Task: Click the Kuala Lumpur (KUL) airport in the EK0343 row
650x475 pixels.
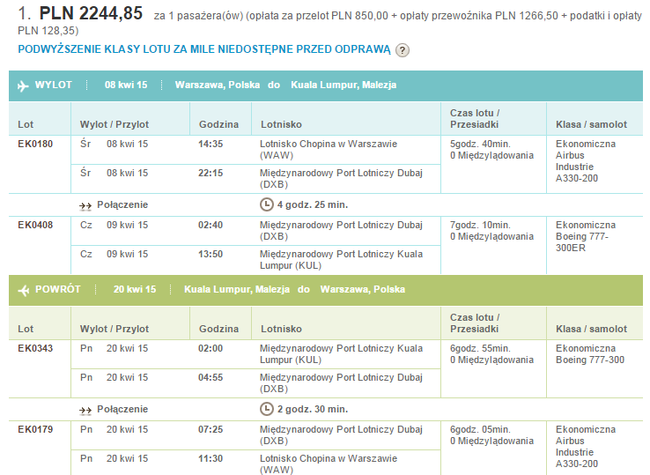Action: (341, 354)
